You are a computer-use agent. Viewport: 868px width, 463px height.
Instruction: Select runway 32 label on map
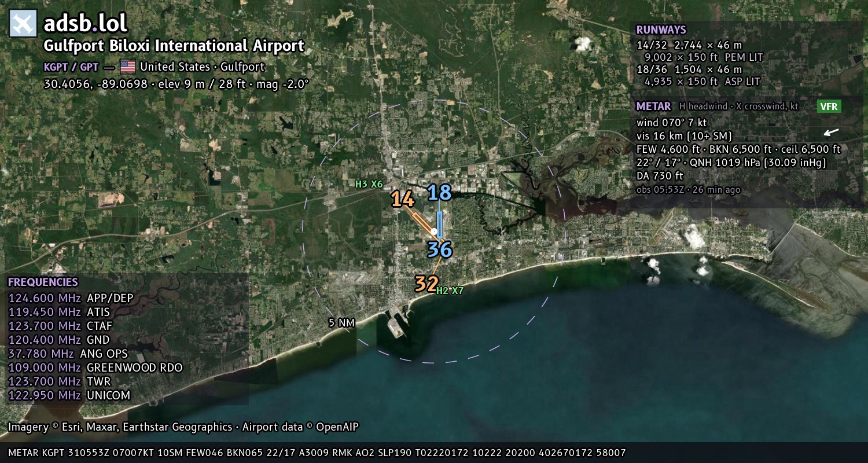tap(426, 284)
